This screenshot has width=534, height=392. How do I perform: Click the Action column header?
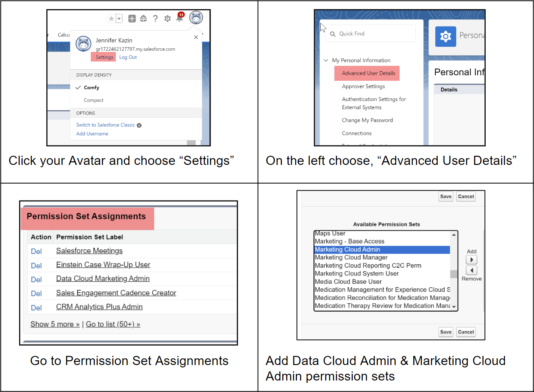pyautogui.click(x=41, y=237)
